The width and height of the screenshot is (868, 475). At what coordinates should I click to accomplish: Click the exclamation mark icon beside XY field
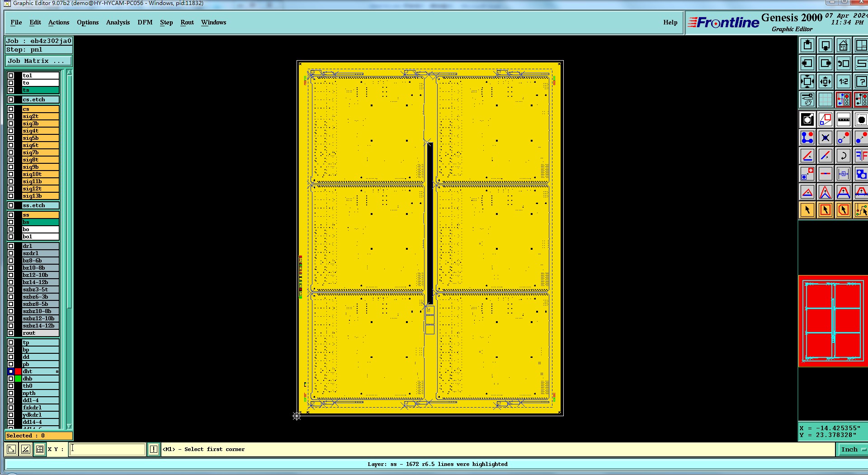pyautogui.click(x=154, y=449)
